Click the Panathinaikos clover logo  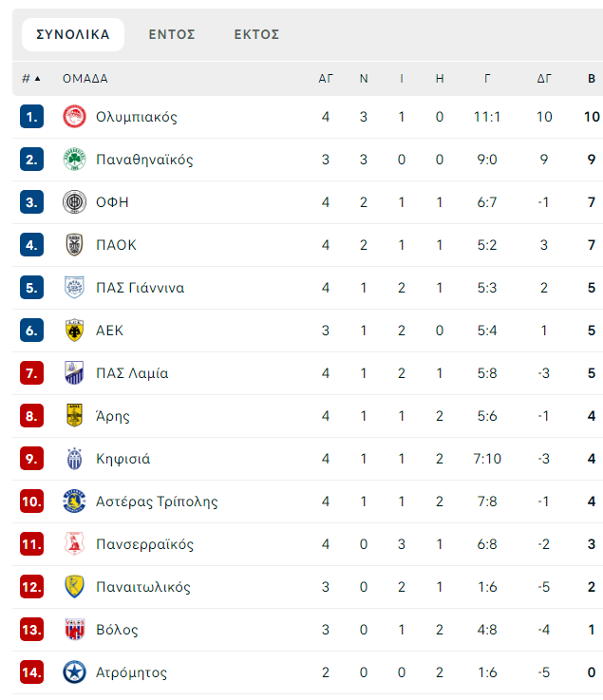pyautogui.click(x=74, y=160)
